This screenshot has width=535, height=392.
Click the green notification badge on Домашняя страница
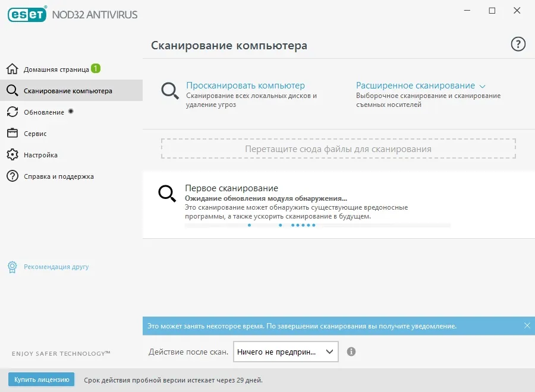(x=96, y=68)
